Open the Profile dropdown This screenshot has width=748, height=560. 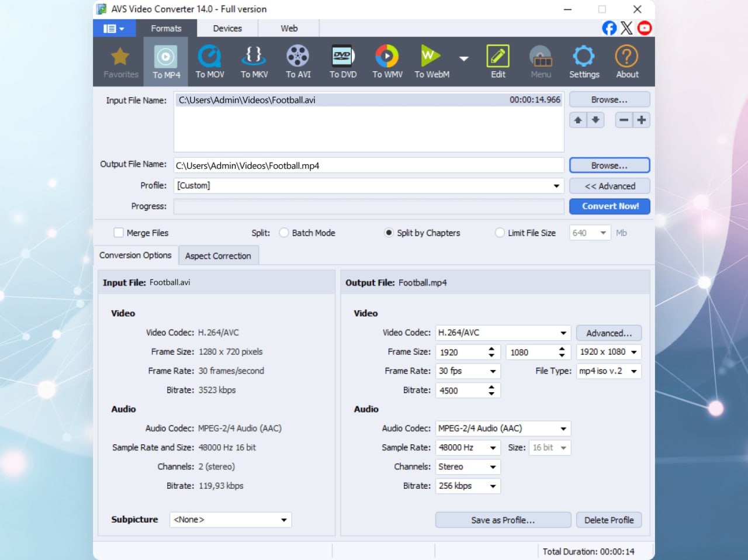coord(555,185)
